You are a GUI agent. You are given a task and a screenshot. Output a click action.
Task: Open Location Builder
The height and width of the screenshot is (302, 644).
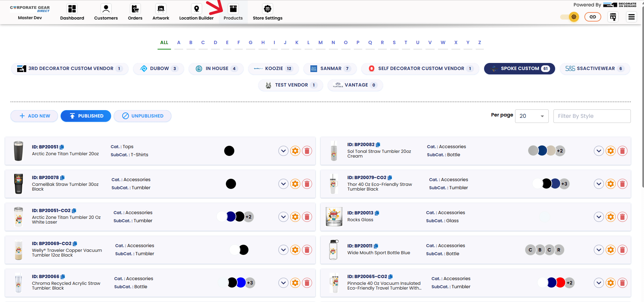coord(196,12)
